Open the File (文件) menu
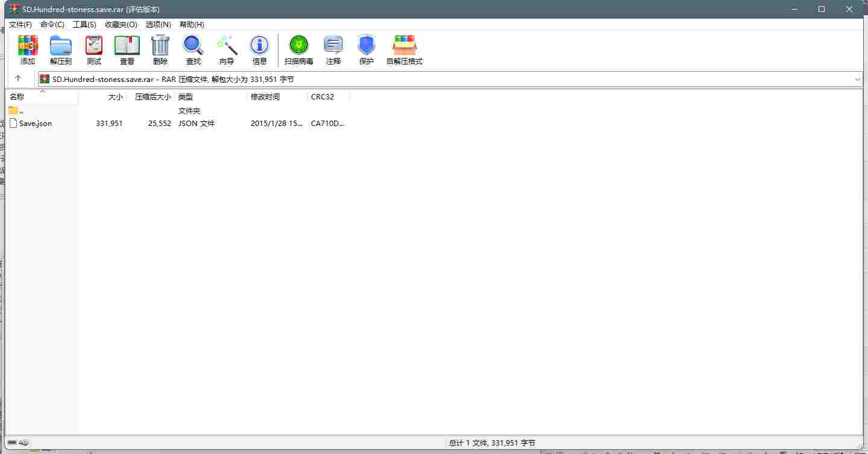Screen dimensions: 868x454 [20, 25]
